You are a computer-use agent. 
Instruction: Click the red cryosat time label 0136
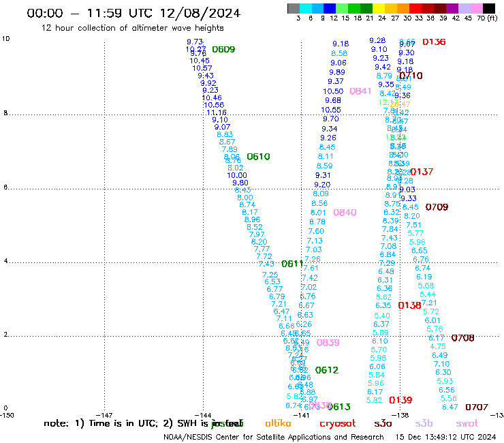tap(434, 42)
